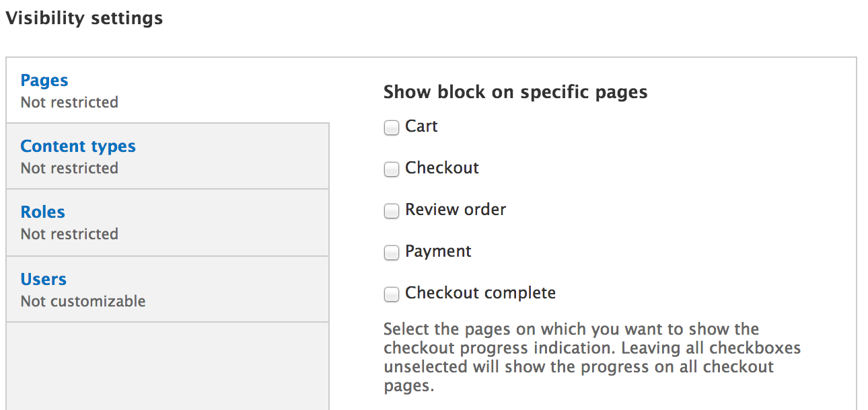
Task: Check the Checkout option
Action: 392,169
